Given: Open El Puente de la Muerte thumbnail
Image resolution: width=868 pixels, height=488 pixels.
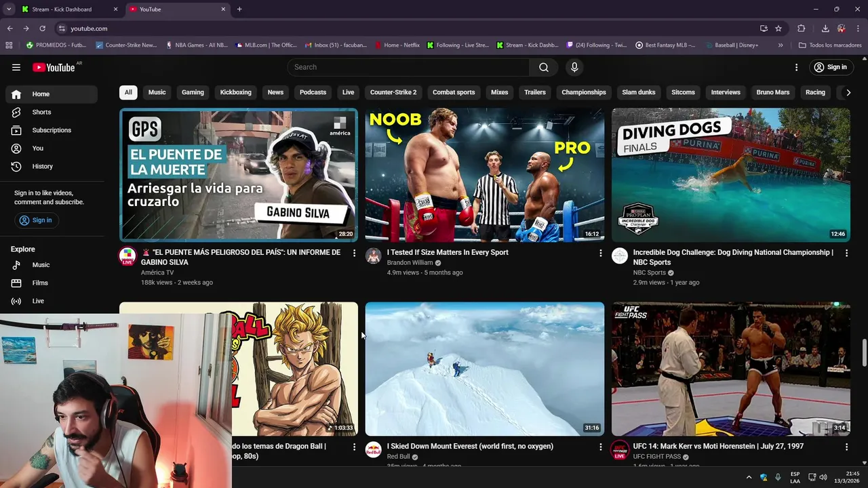Looking at the screenshot, I should click(x=239, y=175).
